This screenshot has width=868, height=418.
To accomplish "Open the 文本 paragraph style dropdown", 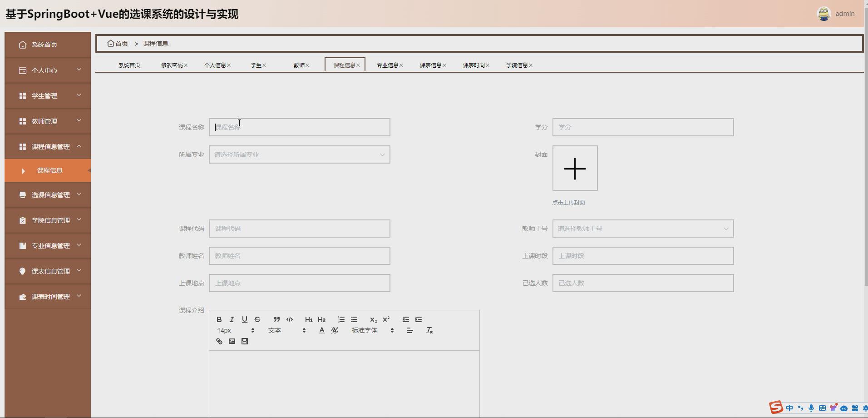I will [287, 330].
